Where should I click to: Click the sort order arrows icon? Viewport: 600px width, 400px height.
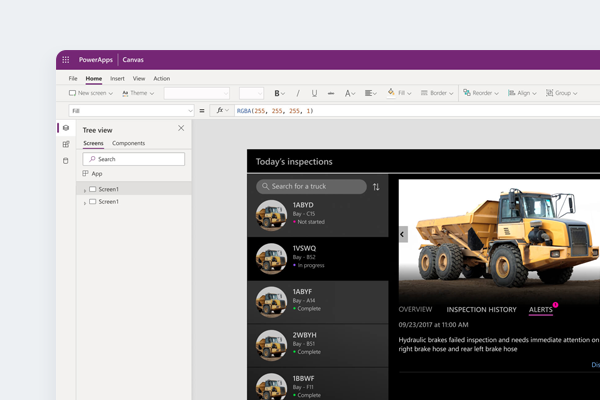376,187
